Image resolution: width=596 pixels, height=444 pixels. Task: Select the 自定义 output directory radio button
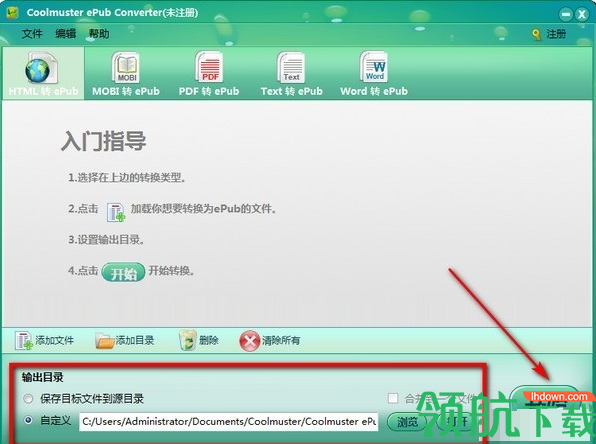[x=28, y=420]
